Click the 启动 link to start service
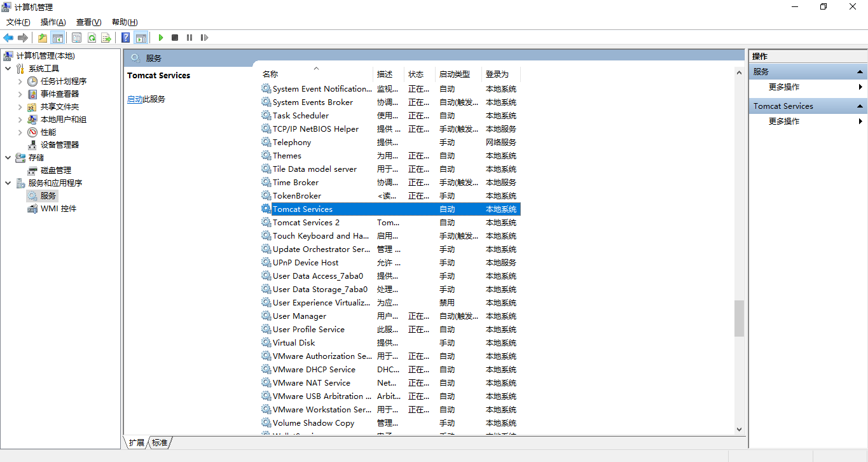This screenshot has width=868, height=462. (x=135, y=99)
